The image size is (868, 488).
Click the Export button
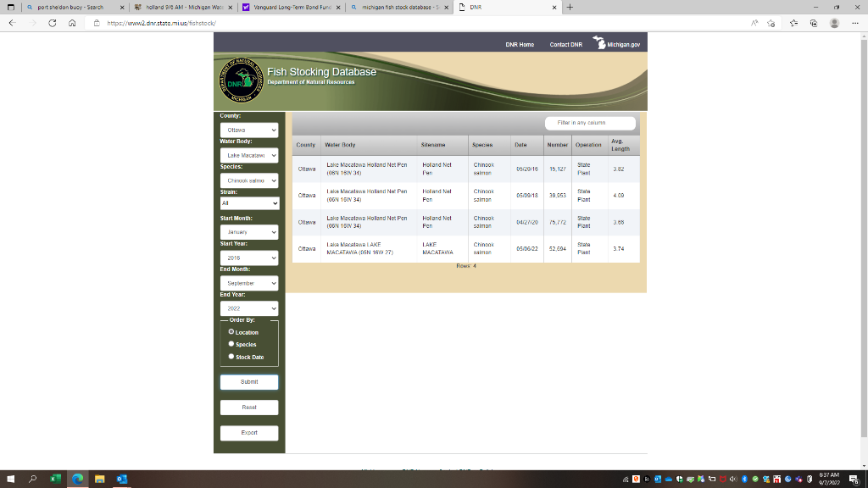click(248, 433)
